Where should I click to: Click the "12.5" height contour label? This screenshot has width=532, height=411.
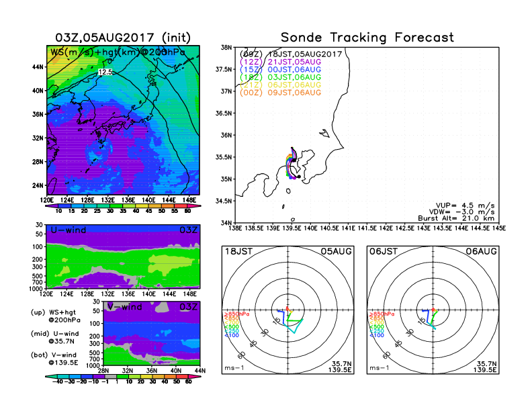(105, 72)
